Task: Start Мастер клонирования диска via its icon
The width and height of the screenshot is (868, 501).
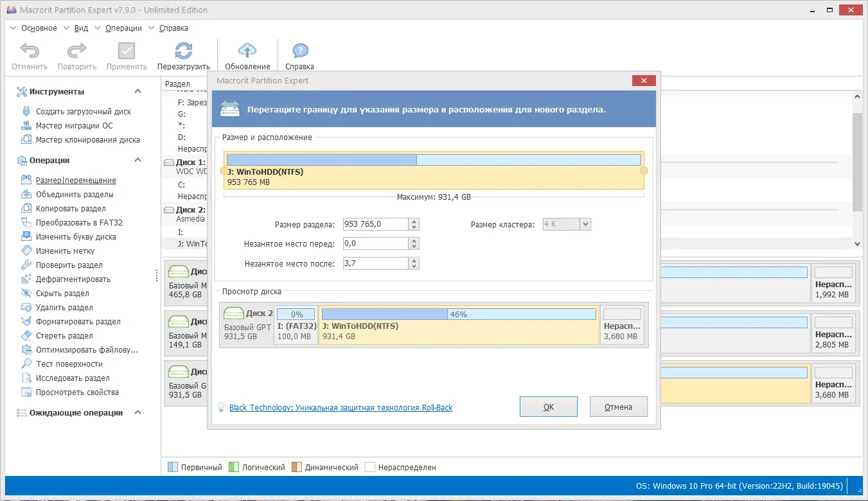Action: point(26,139)
